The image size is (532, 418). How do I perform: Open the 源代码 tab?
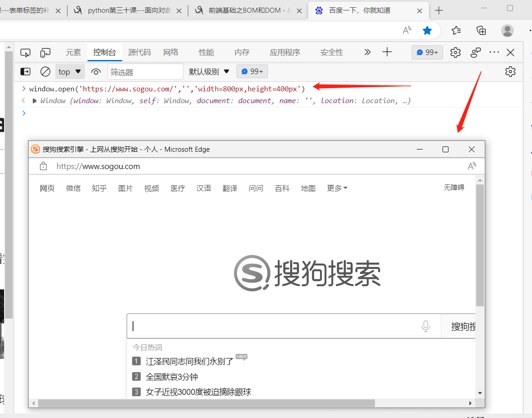(x=139, y=52)
